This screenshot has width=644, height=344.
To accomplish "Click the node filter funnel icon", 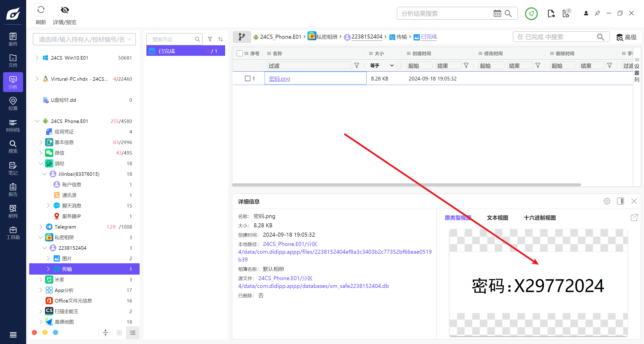I will pos(210,39).
